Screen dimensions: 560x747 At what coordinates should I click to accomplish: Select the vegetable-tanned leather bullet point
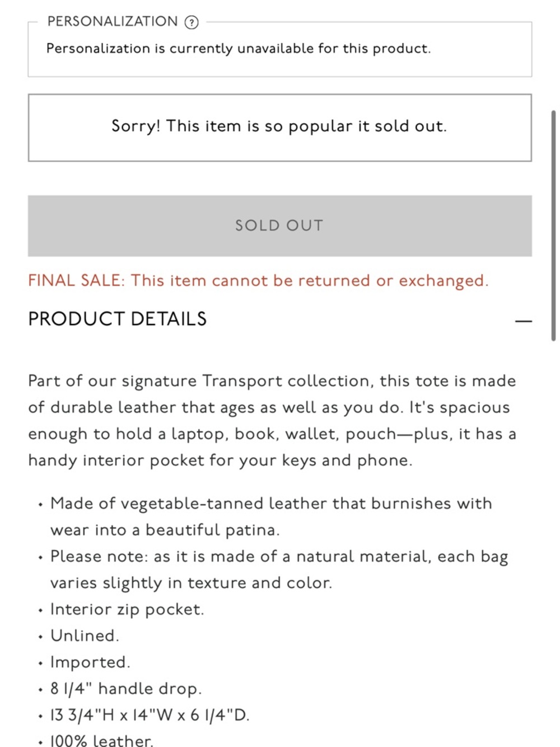271,516
